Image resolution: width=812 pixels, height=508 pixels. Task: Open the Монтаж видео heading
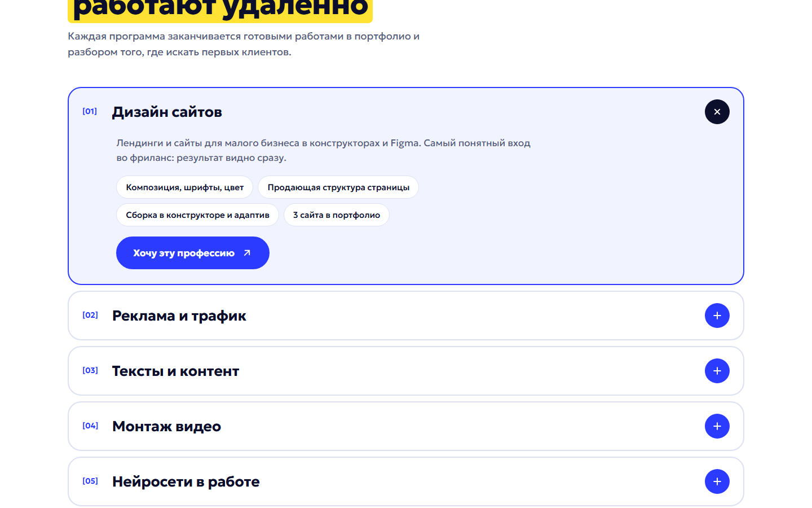[x=167, y=426]
